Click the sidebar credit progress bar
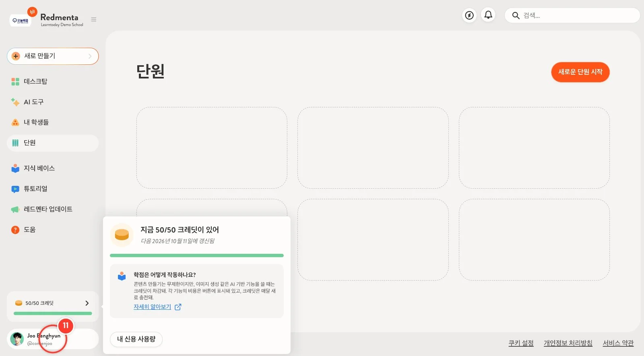Screen dimensions: 644x356 tap(53, 313)
